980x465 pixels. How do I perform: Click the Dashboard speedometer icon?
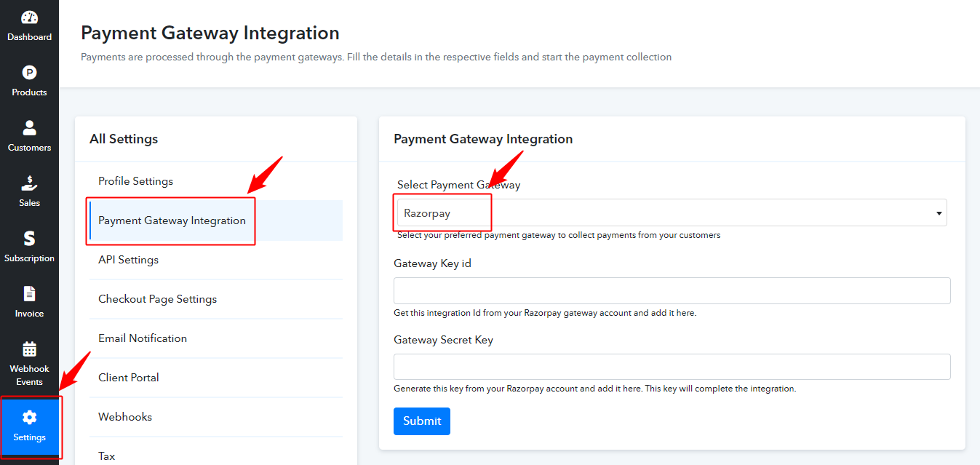pos(29,17)
